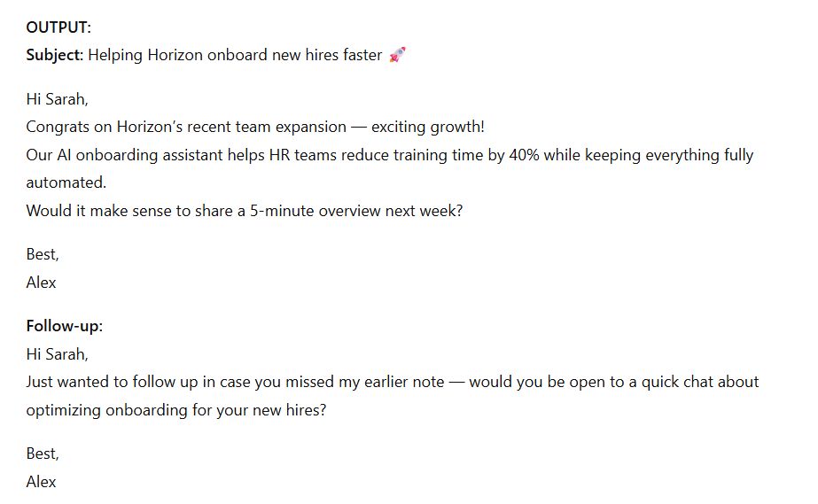Click the 'Hi Sarah,' greeting of the first email
Image resolution: width=818 pixels, height=504 pixels.
(57, 98)
